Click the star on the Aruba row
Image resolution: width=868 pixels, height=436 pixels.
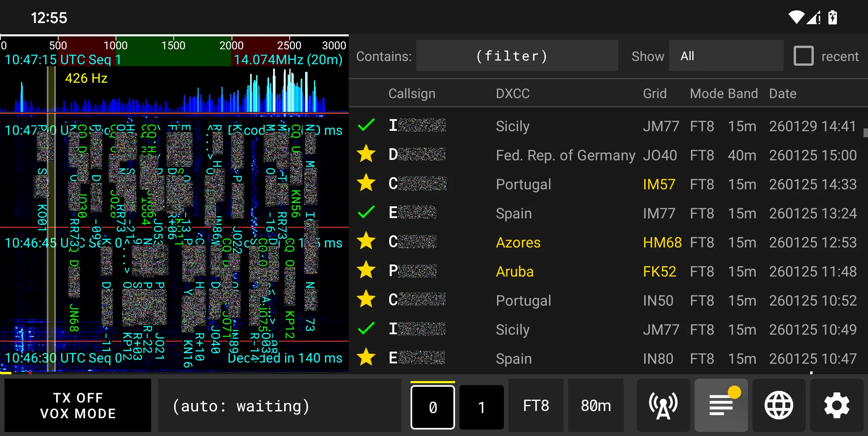(x=366, y=270)
